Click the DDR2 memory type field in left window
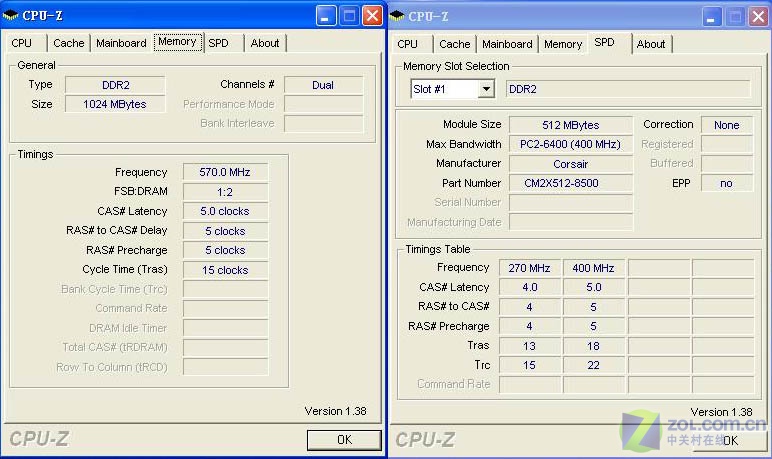 tap(116, 85)
